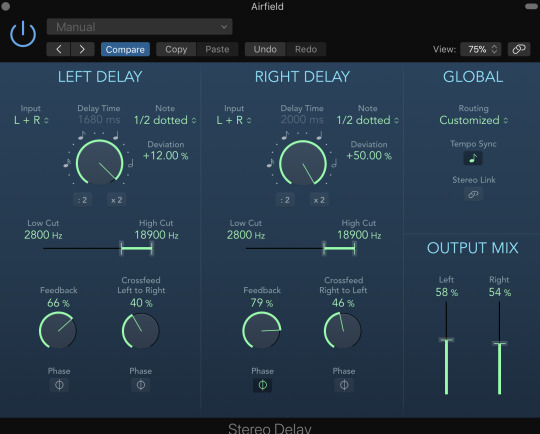
Task: Open Left Delay Note 1/2 dotted menu
Action: pyautogui.click(x=165, y=120)
